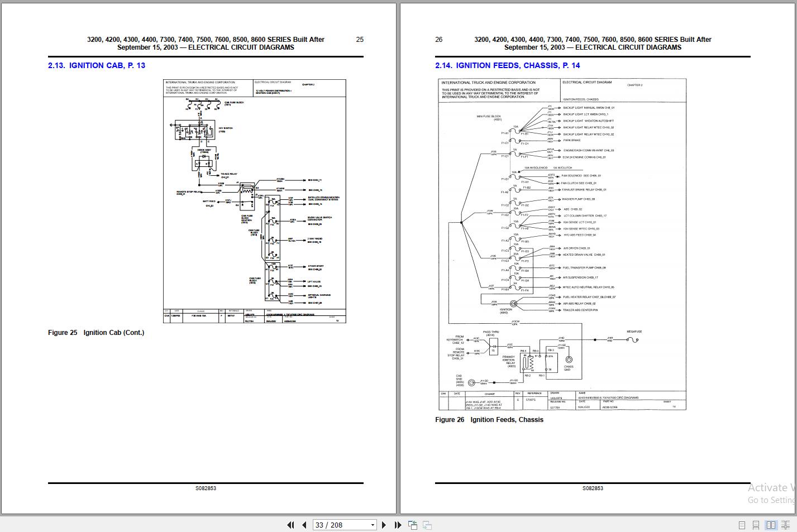797x532 pixels.
Task: Enable continuous scrolling page mode
Action: [756, 525]
